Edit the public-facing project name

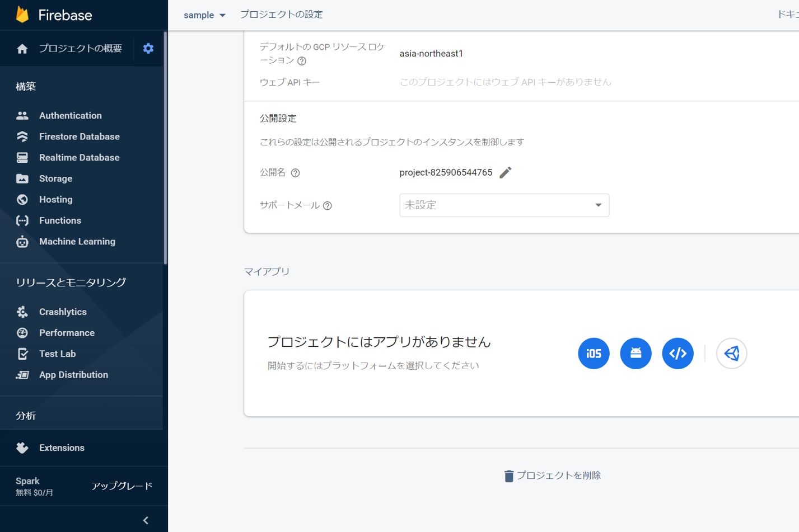coord(505,172)
